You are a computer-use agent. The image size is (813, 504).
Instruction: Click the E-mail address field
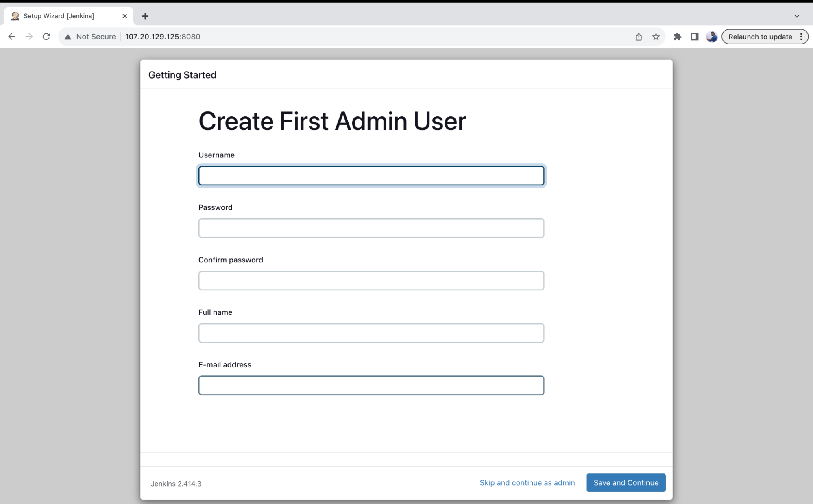[x=371, y=385]
